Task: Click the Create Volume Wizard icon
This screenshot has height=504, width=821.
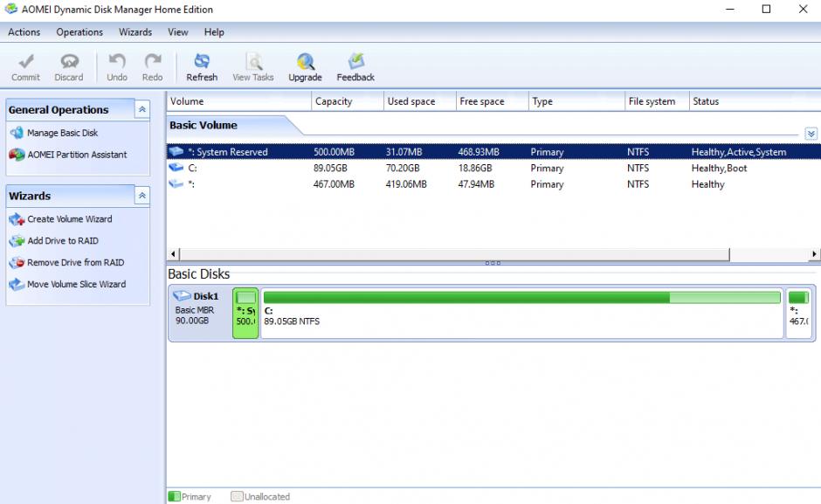Action: (17, 219)
